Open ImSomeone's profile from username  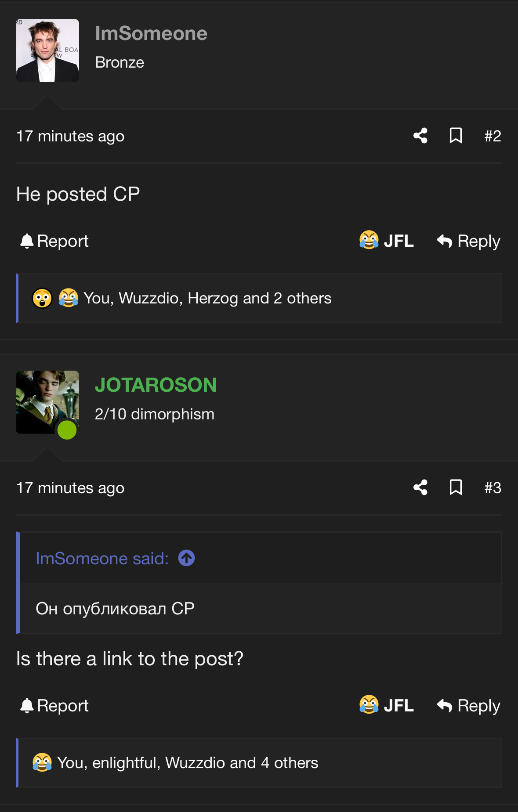pyautogui.click(x=151, y=33)
